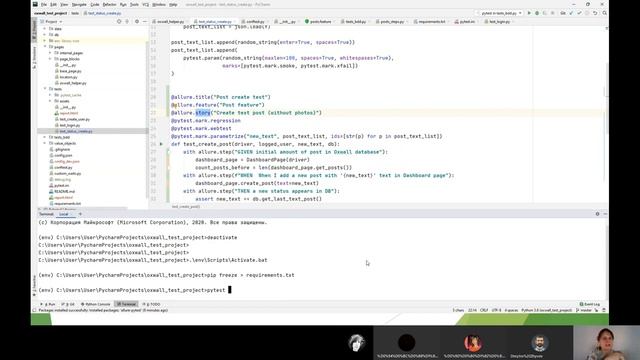Screen dimensions: 640x360
Task: Switch to requirements.txt editor tab
Action: click(x=431, y=22)
